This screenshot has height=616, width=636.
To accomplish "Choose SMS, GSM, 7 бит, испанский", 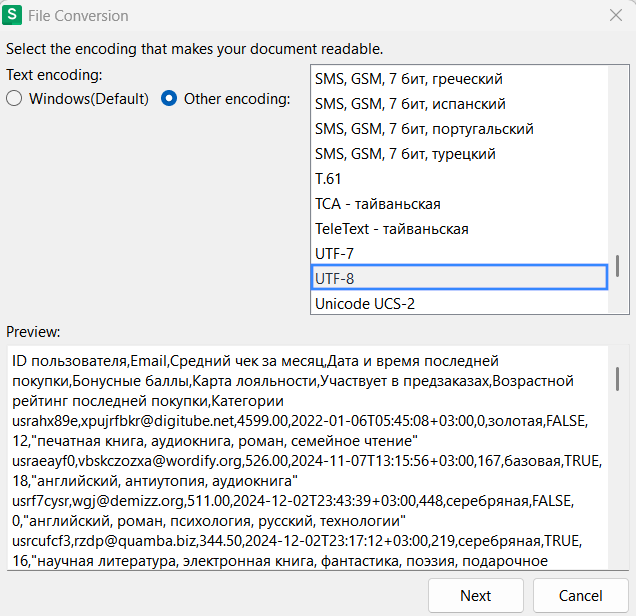I will (x=459, y=104).
